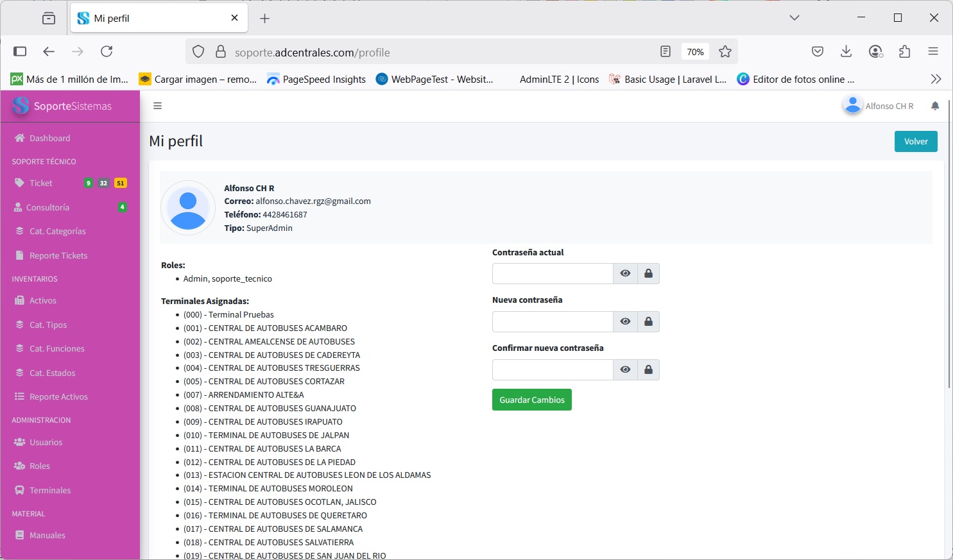The width and height of the screenshot is (953, 560).
Task: Bookmark this page with star icon
Action: coord(725,52)
